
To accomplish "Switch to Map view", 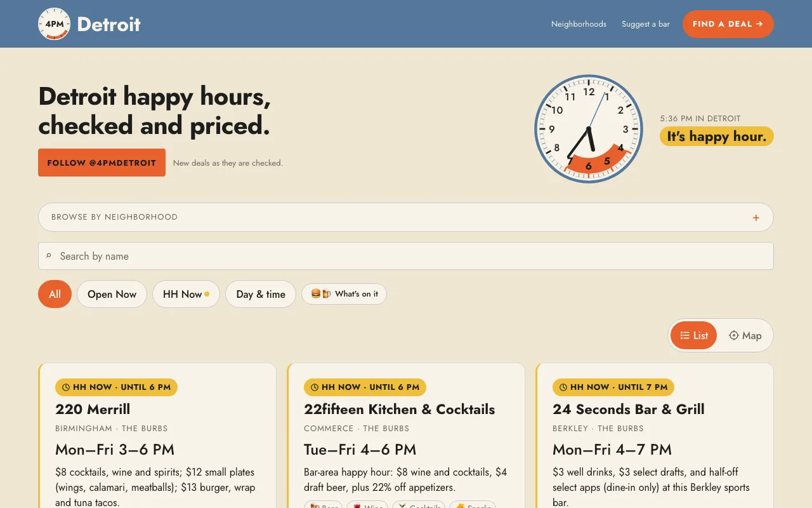I will (x=745, y=335).
